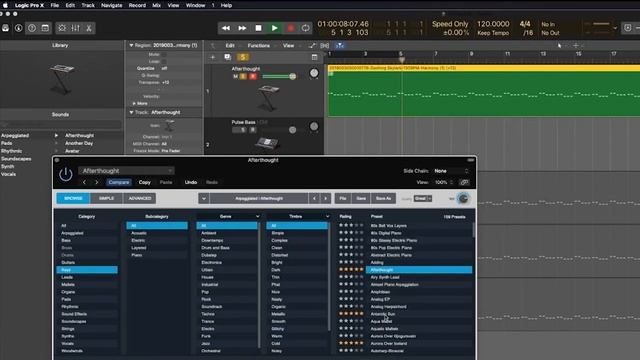Collapse the Region inspector disclosure triangle
The width and height of the screenshot is (640, 360).
pyautogui.click(x=131, y=45)
